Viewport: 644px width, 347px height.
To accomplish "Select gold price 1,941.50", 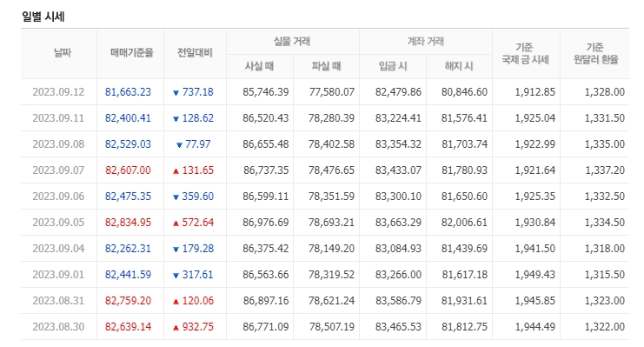I will pyautogui.click(x=535, y=249).
